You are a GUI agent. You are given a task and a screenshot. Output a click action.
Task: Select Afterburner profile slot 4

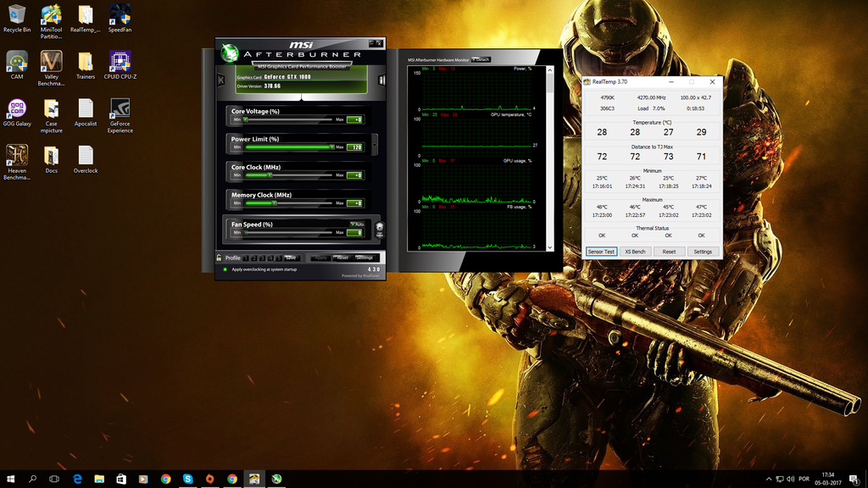pos(270,258)
